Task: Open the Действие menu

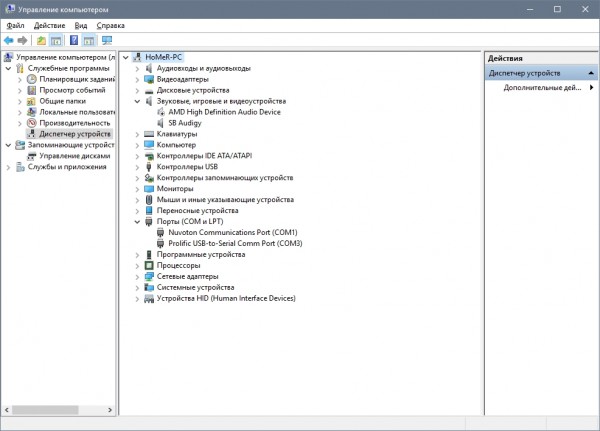Action: tap(49, 26)
